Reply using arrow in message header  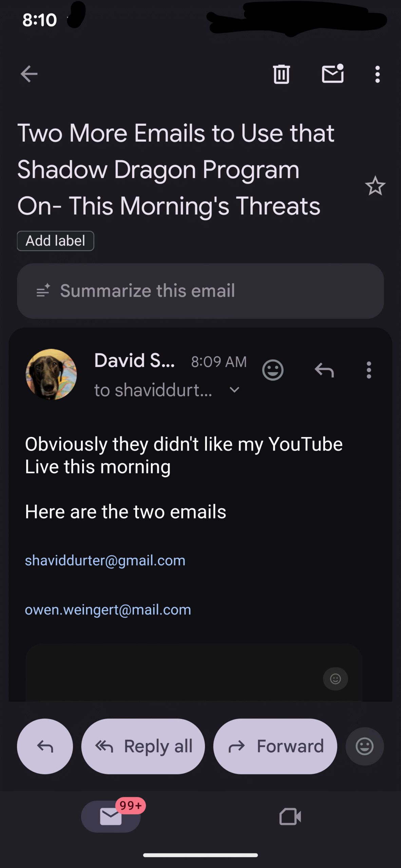point(324,370)
